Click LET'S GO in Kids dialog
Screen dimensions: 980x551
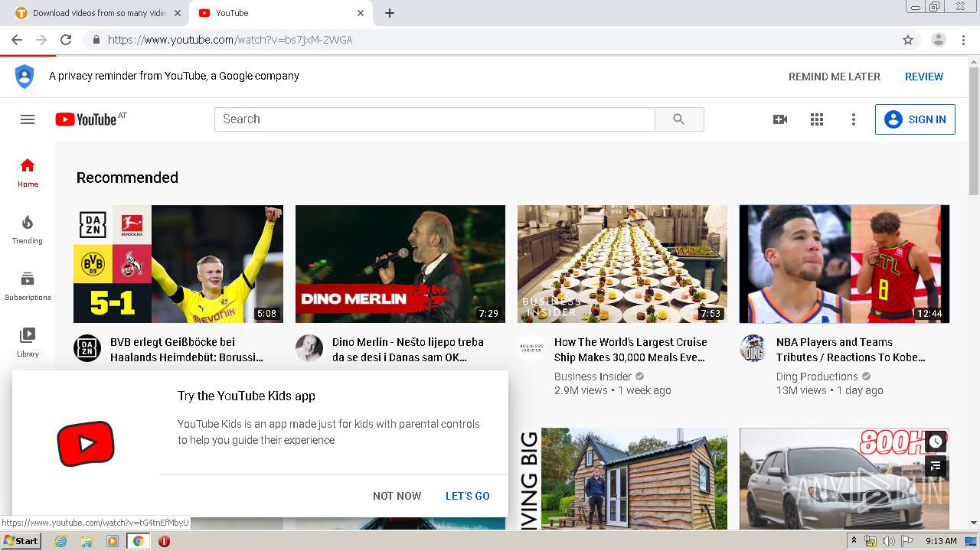pos(468,496)
